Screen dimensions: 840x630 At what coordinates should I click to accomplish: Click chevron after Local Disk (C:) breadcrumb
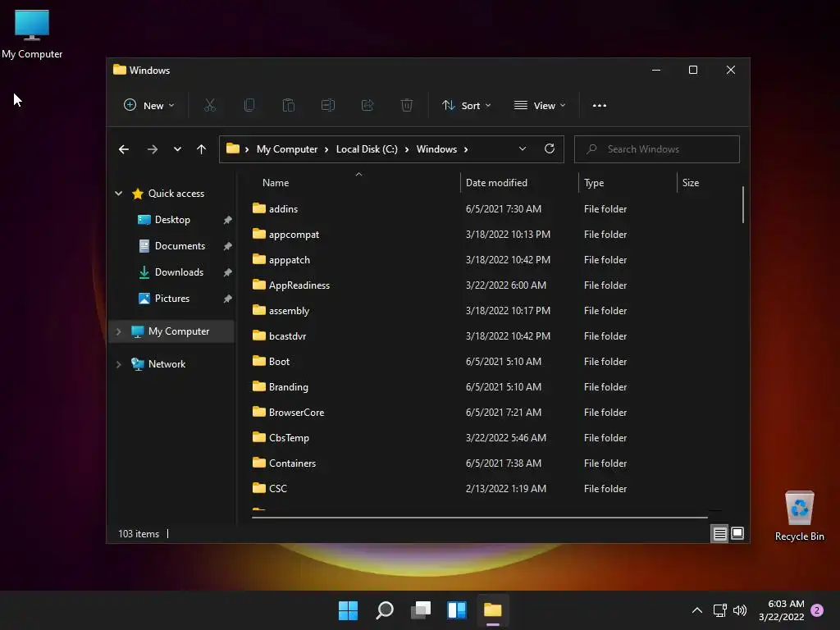pyautogui.click(x=407, y=149)
